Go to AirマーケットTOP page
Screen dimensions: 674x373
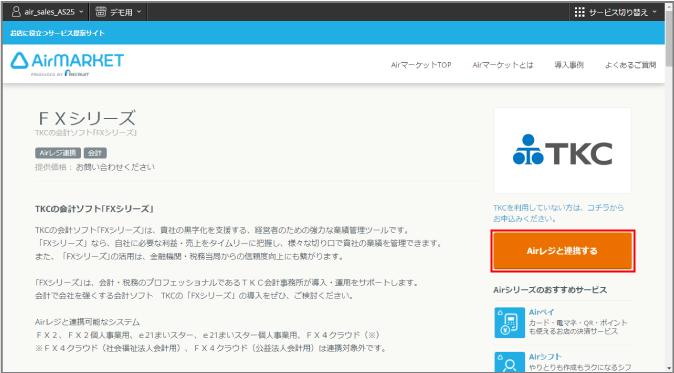click(x=421, y=65)
